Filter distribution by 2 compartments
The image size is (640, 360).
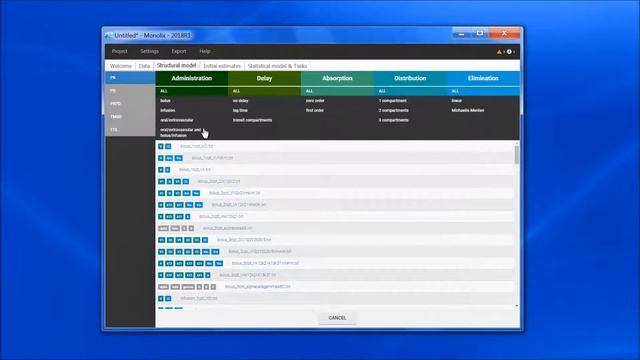coord(393,110)
